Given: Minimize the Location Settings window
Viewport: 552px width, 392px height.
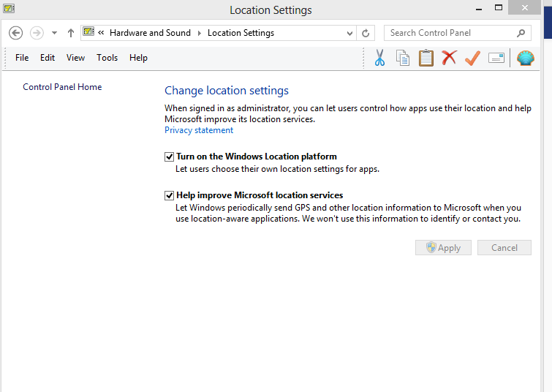Looking at the screenshot, I should (x=479, y=9).
